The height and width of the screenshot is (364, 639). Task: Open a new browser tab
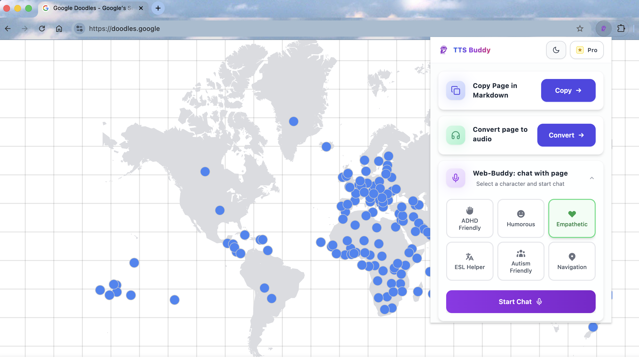(158, 8)
